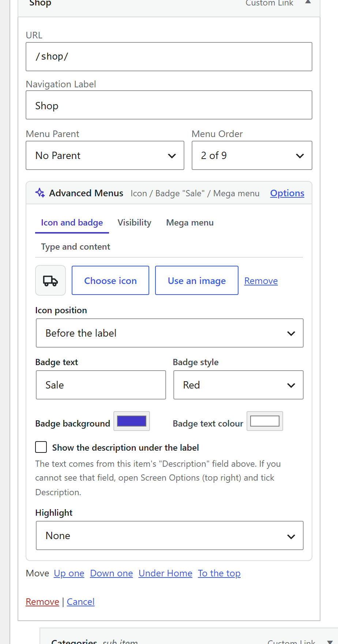Click the 'Icon / Badge "Sale" / Mega menu' summary
Screen dimensions: 338x644
195,193
